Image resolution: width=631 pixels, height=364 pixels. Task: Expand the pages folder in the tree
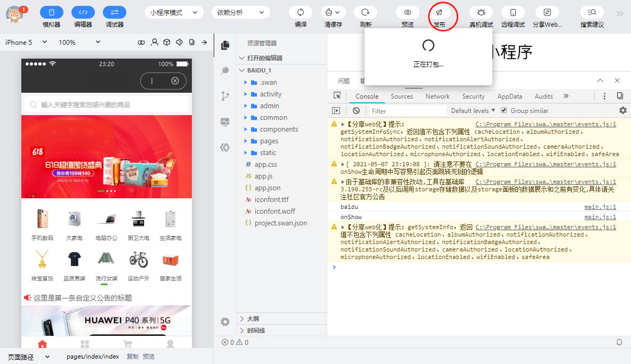pos(269,141)
